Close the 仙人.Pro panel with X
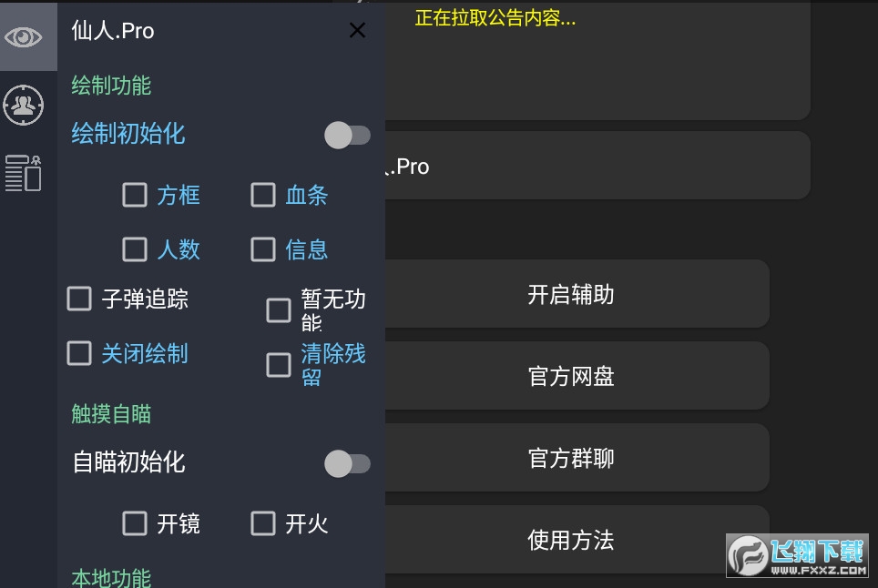878x588 pixels. pos(357,30)
